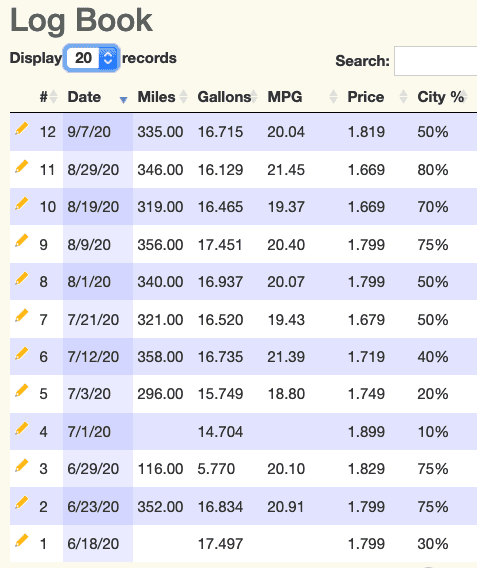Click City % value 10%

tap(433, 432)
